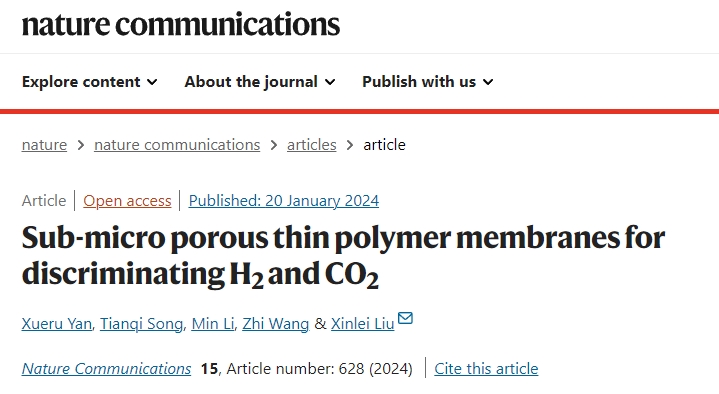
Task: Expand the Explore content menu
Action: point(89,82)
